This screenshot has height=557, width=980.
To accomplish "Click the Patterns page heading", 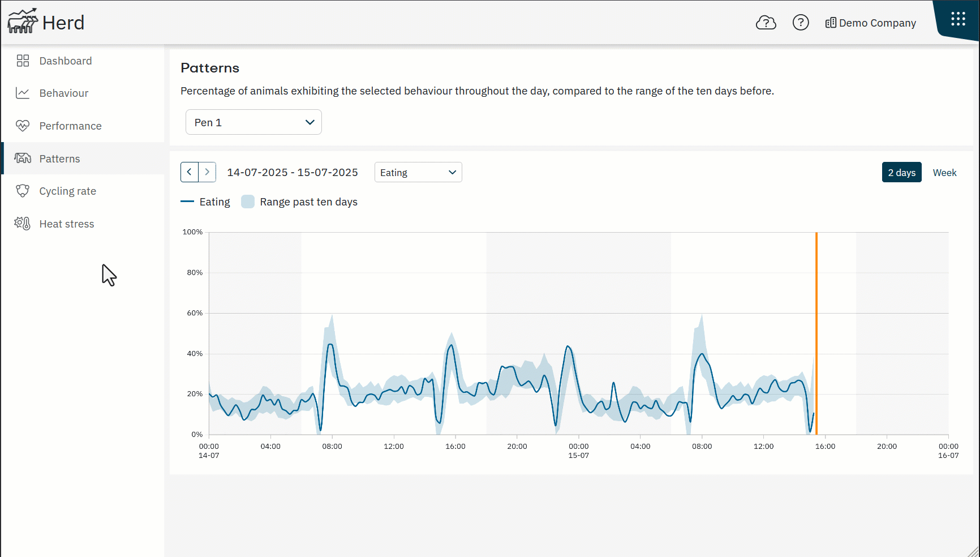I will point(210,68).
